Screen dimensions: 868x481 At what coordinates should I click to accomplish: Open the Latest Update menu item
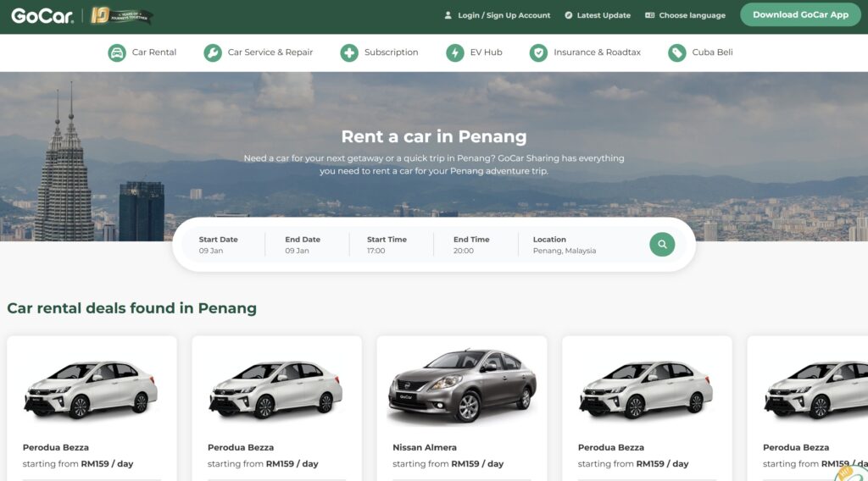coord(598,15)
